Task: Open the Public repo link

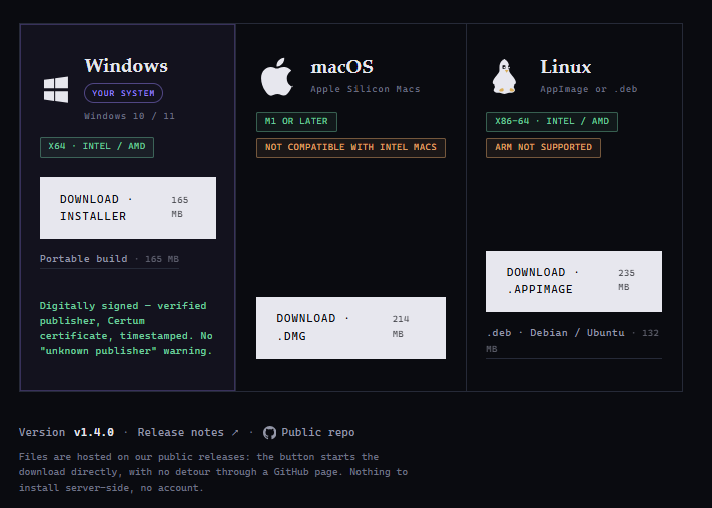Action: 317,432
